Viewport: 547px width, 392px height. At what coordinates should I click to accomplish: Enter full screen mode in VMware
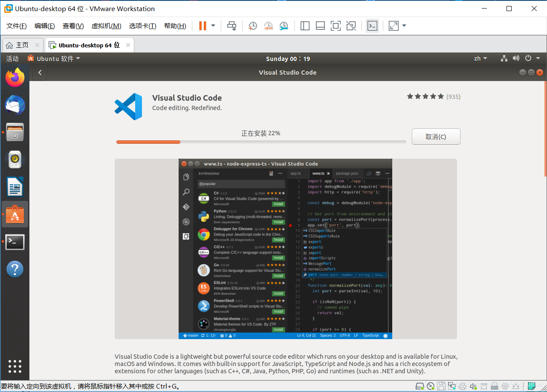point(336,26)
